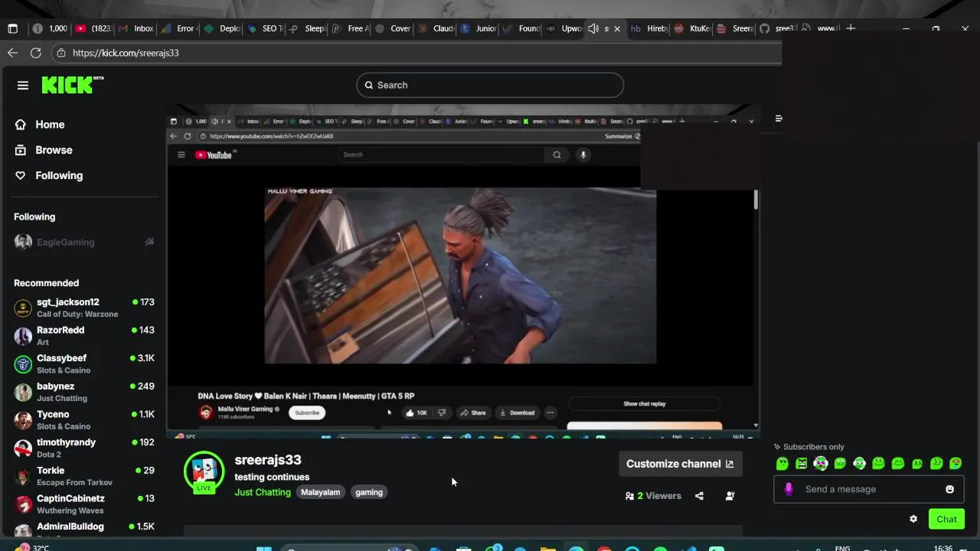
Task: Click the ENG language indicator in tray
Action: pyautogui.click(x=842, y=548)
